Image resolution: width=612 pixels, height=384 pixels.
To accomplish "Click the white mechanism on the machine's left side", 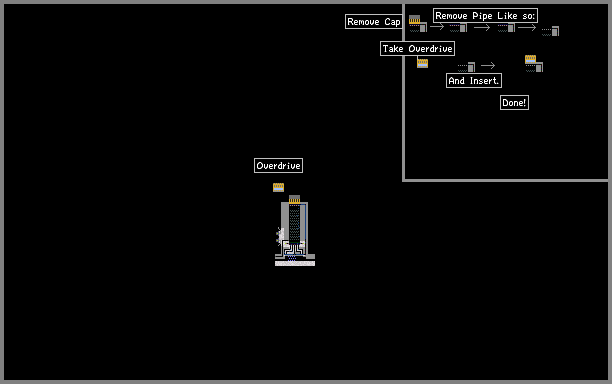I will (x=280, y=236).
